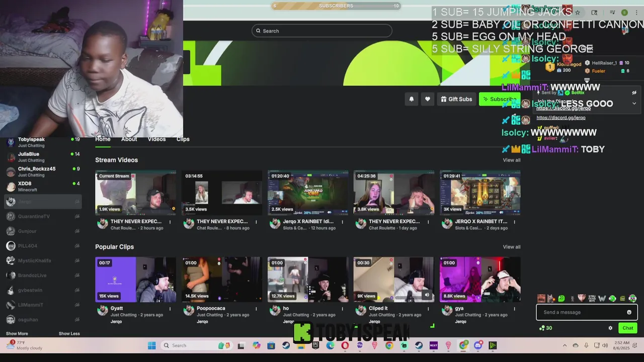Click the Gift Subs button
Viewport: 644px width, 362px height.
pos(456,99)
